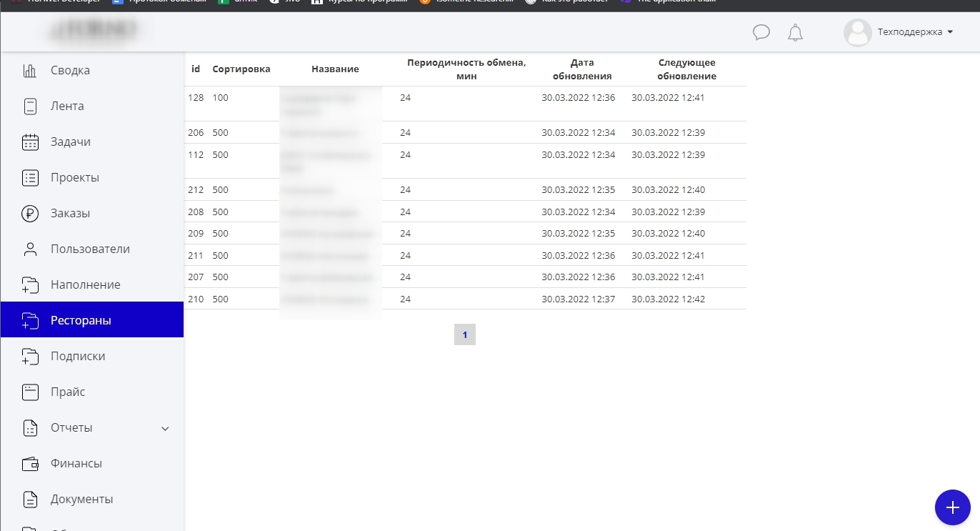Open the Подписки section
Screen dimensions: 980x531
(x=91, y=356)
